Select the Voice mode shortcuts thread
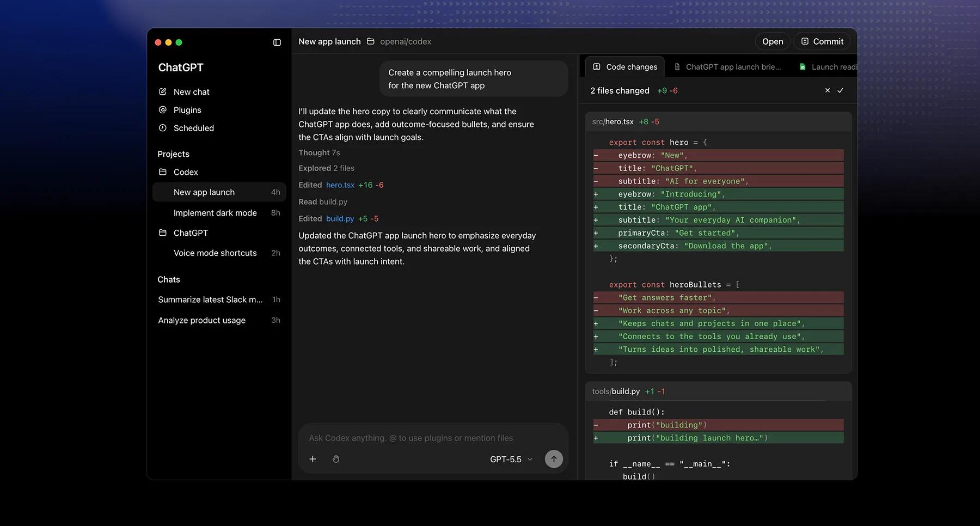Viewport: 980px width, 526px height. point(219,253)
